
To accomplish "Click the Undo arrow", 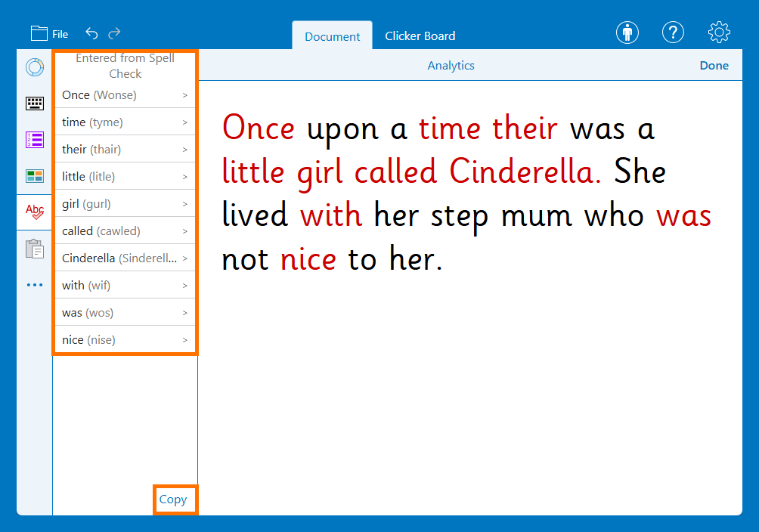I will (x=91, y=33).
